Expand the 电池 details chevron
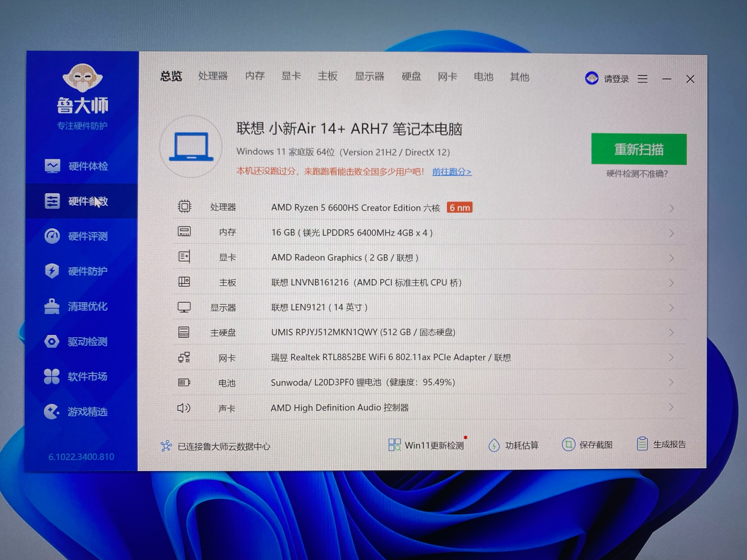The image size is (747, 560). (671, 382)
